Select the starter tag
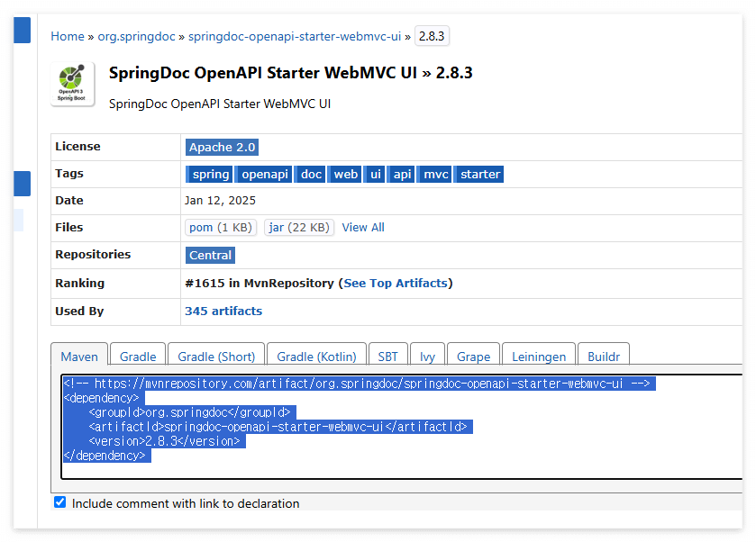 coord(479,174)
